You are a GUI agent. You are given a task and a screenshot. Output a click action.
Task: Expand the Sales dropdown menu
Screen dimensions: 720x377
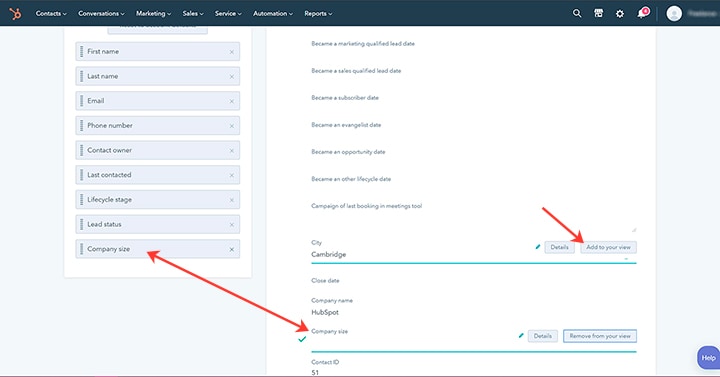193,14
